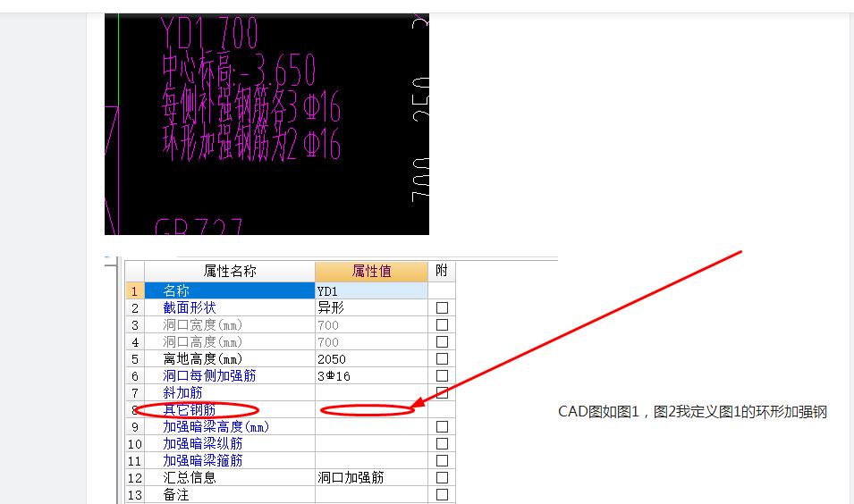Click the empty 其它钢筋 value cell

[371, 410]
